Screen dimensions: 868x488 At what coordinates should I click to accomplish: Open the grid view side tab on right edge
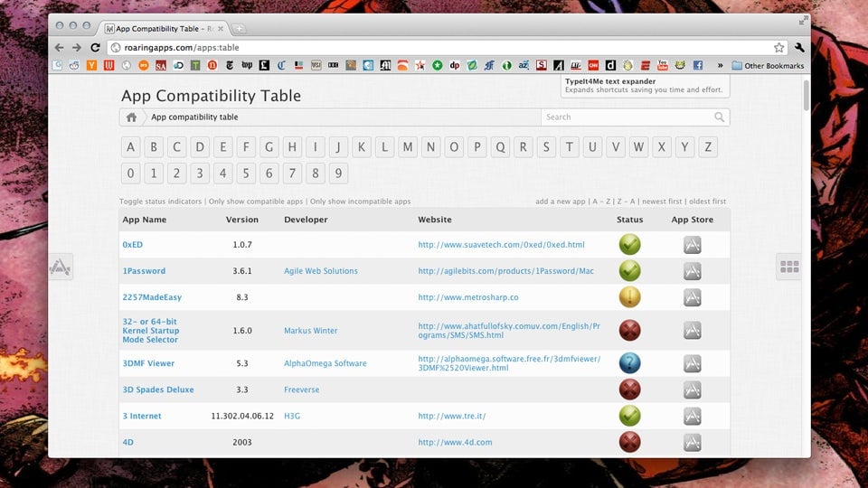788,267
